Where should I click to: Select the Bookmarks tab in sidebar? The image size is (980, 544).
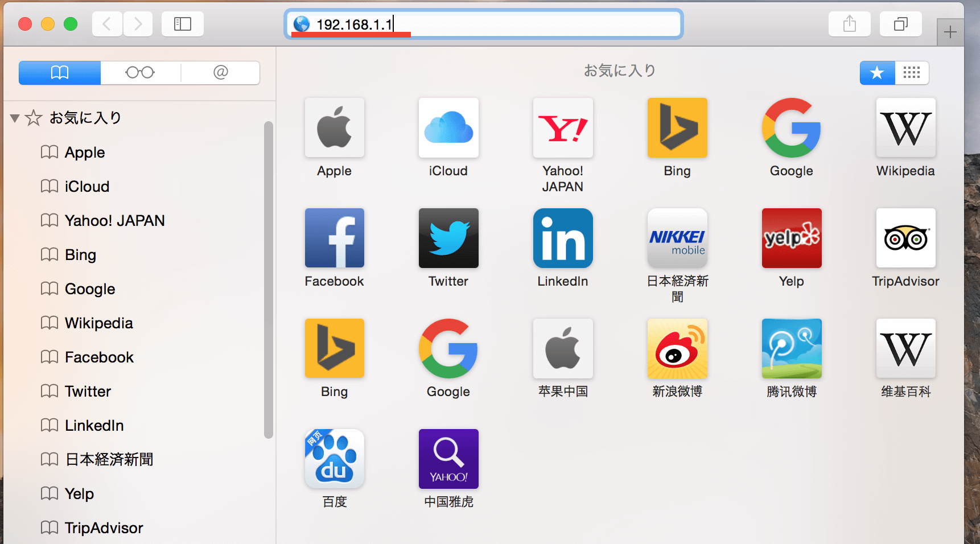[59, 73]
